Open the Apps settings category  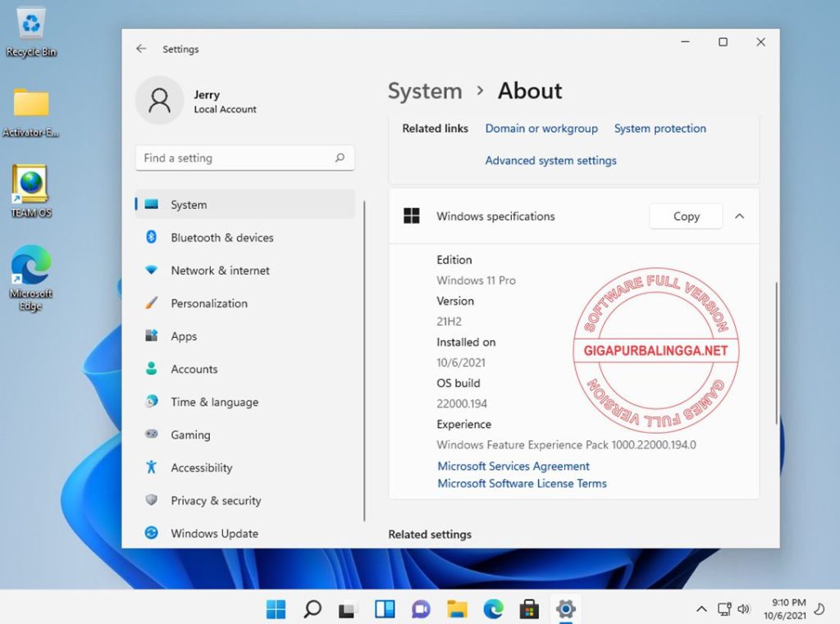pyautogui.click(x=244, y=336)
